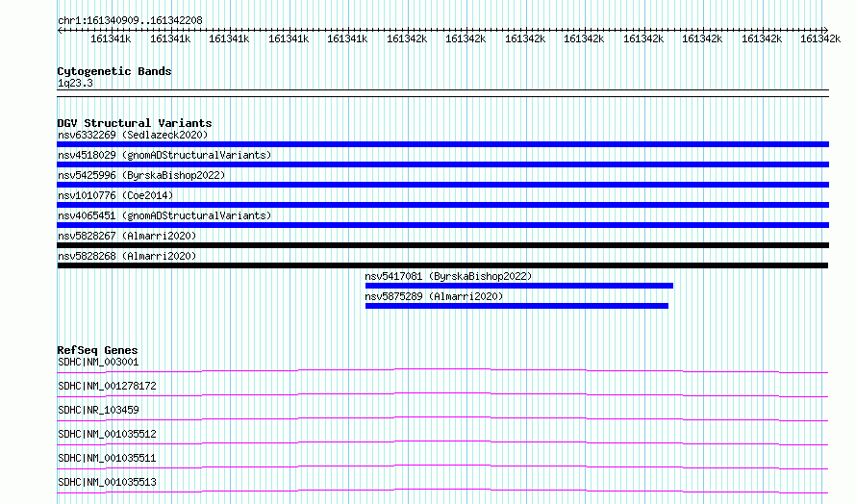The image size is (856, 504).
Task: Open variant nsv5875289 (Almarri2020) label
Action: (434, 296)
